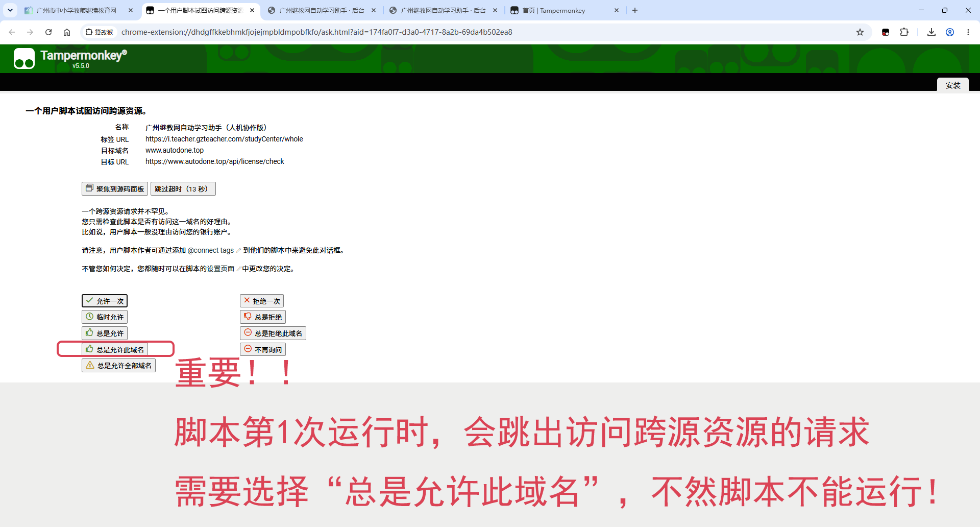Click 总是允许 button
The image size is (980, 527).
(105, 333)
